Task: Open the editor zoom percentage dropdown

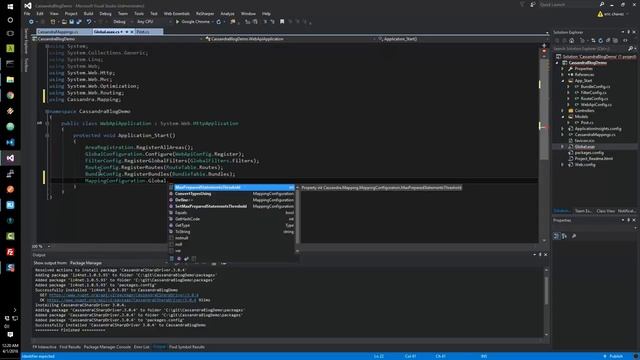Action: (x=41, y=246)
